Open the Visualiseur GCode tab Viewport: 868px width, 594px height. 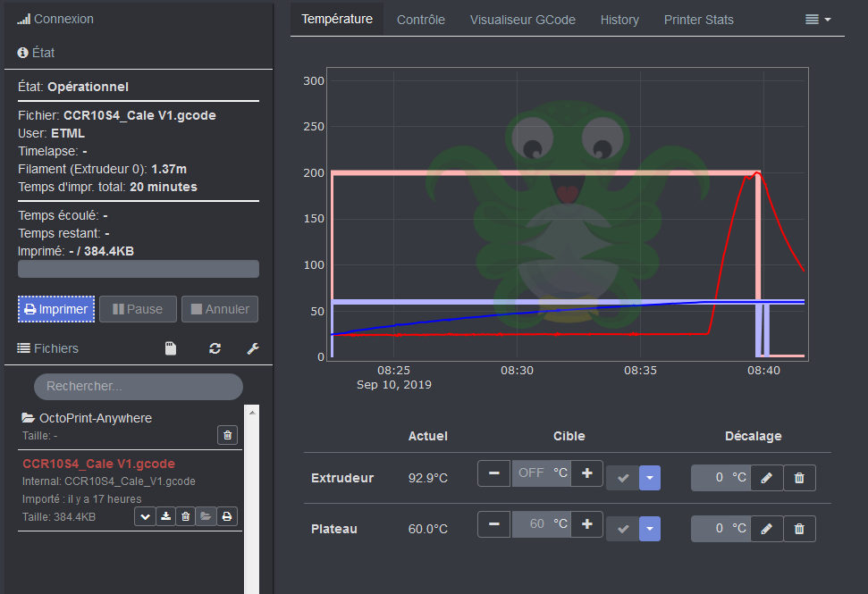point(523,20)
